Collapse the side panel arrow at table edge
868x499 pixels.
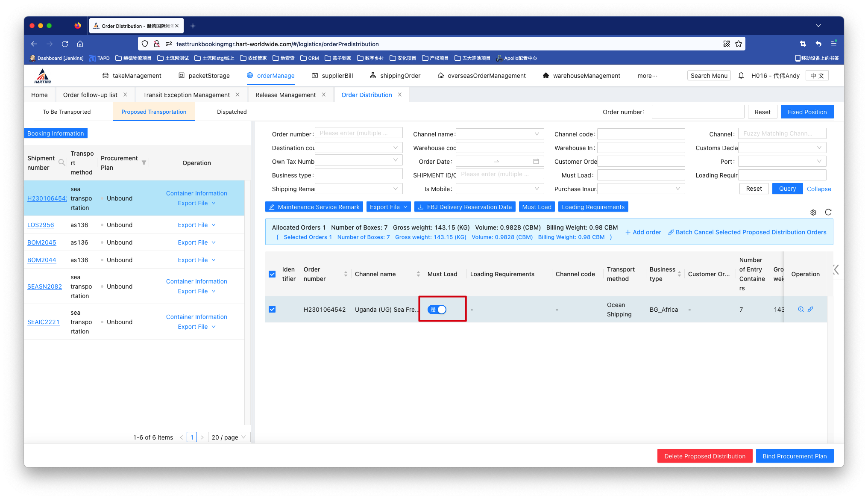coord(836,269)
